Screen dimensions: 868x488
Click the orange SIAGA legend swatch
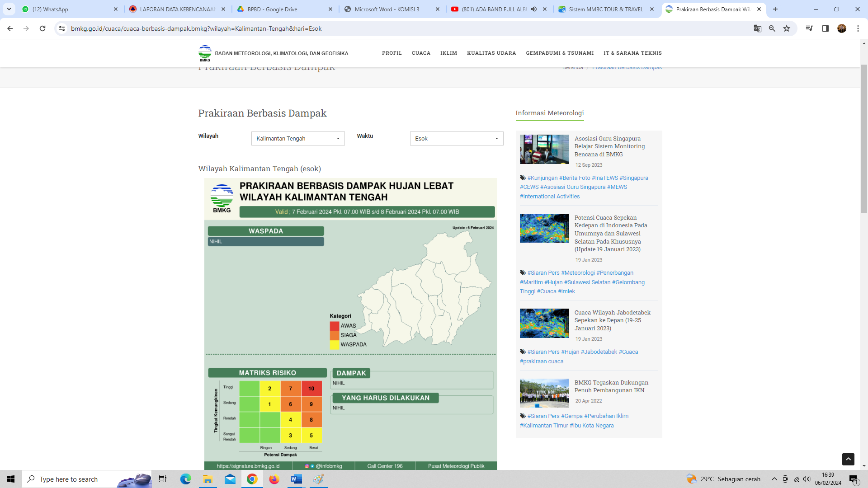(335, 335)
